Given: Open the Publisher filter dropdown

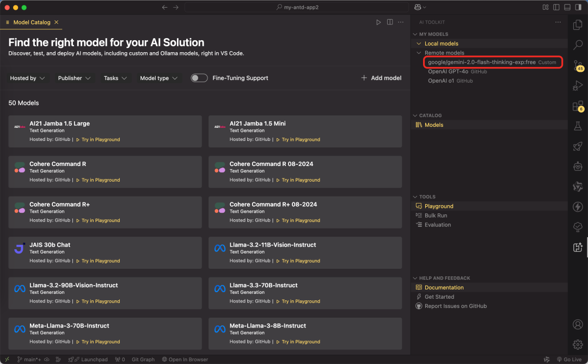Looking at the screenshot, I should click(74, 78).
